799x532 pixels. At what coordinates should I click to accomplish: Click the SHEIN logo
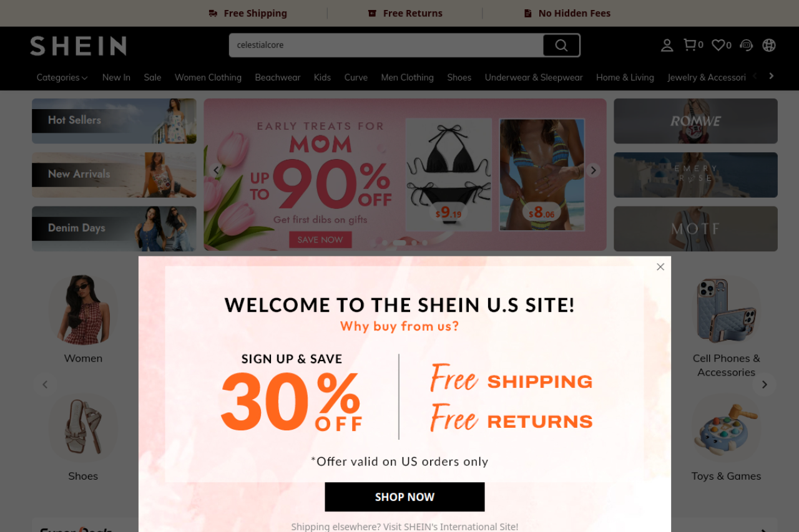(78, 46)
